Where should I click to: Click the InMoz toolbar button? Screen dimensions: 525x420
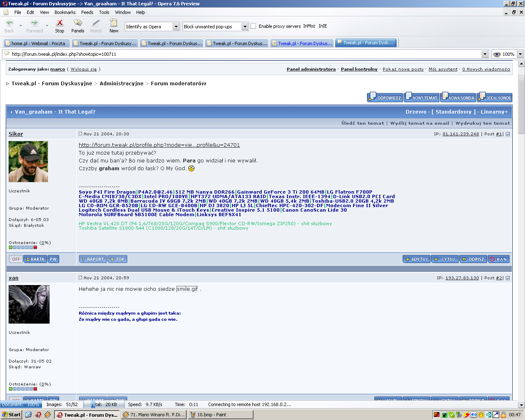[309, 26]
